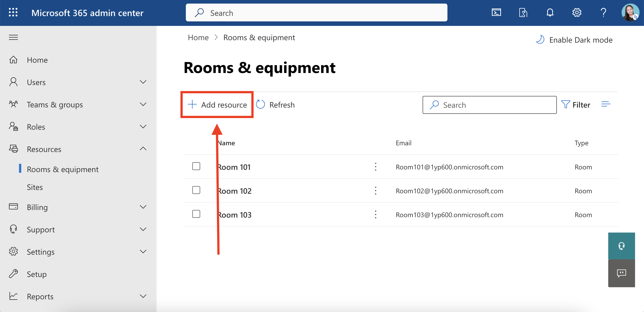644x312 pixels.
Task: Go to Sites in the sidebar
Action: pyautogui.click(x=35, y=187)
